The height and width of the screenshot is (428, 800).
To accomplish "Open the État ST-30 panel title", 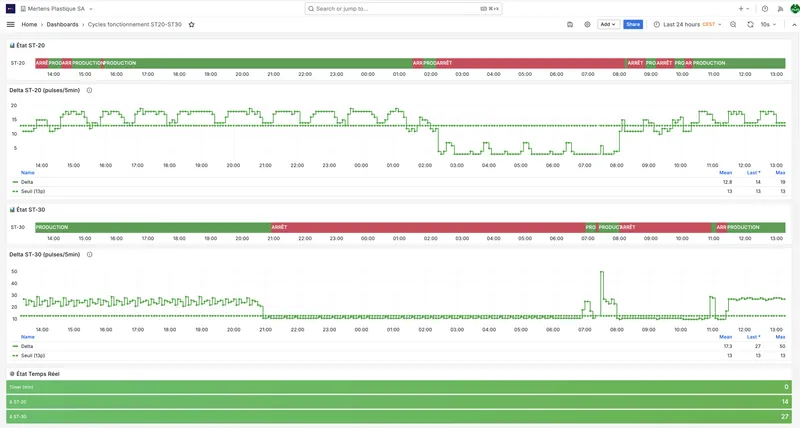I will point(31,210).
